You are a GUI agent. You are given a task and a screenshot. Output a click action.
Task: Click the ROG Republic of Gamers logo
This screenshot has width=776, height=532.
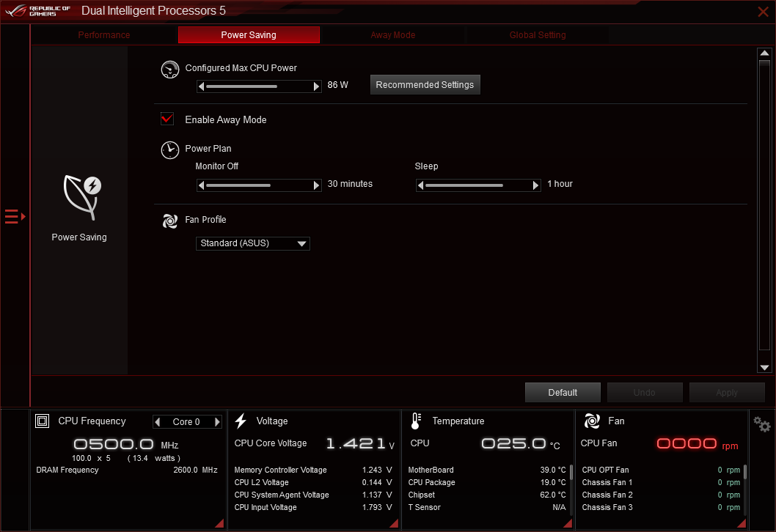[37, 11]
